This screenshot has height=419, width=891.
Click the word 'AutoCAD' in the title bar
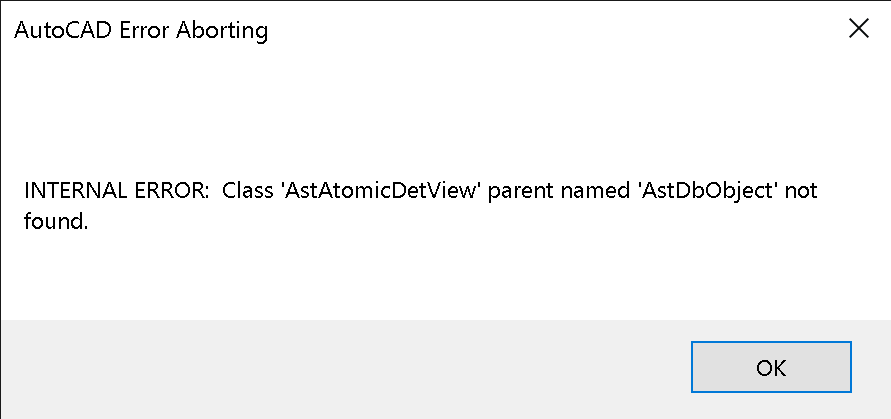tap(59, 31)
